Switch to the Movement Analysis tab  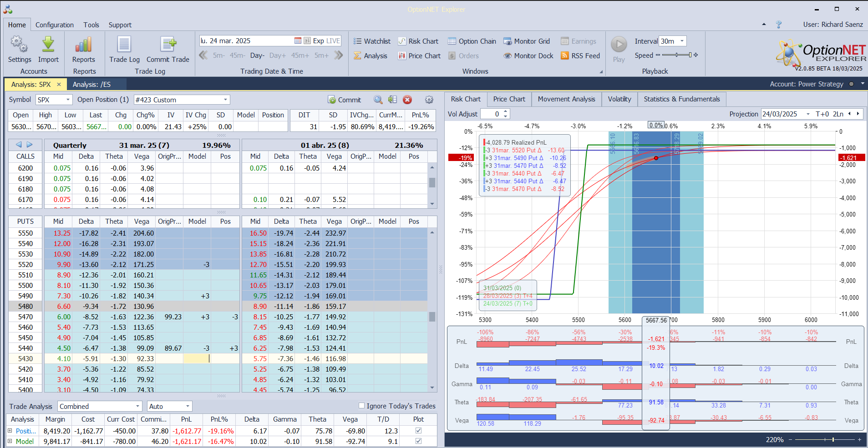pos(566,99)
